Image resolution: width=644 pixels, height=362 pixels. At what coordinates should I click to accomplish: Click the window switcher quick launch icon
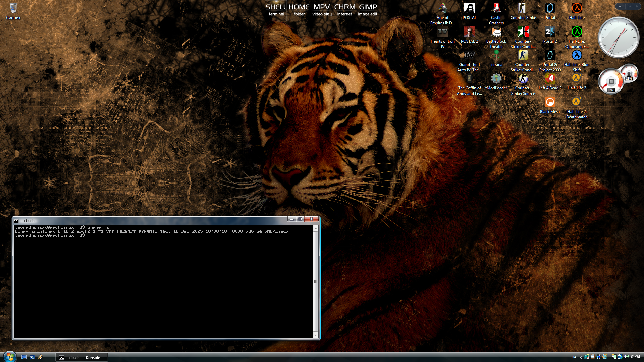[x=32, y=357]
